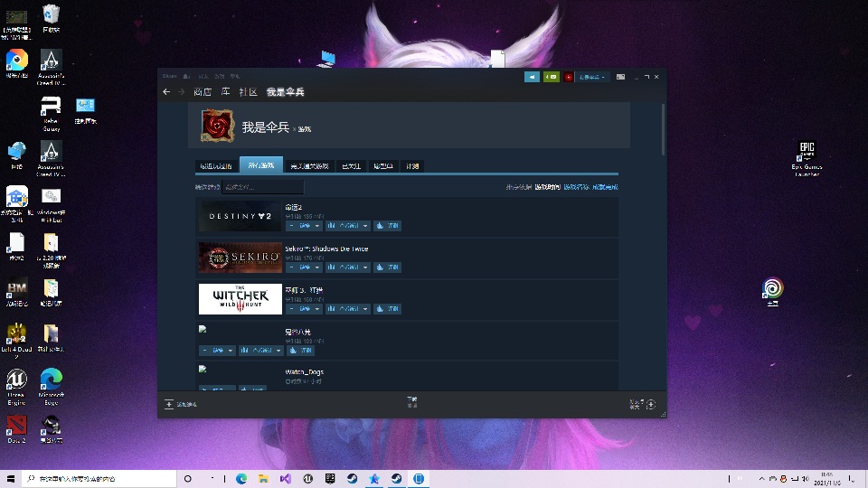Select the Recycle Bin desktop icon
Screen dimensions: 868x488
51,18
